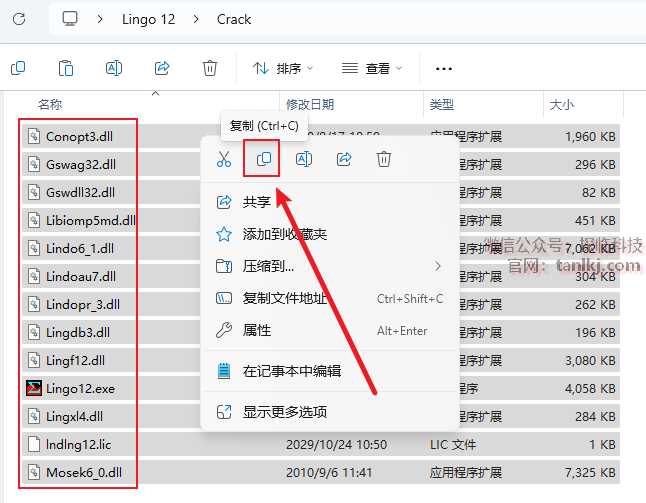646x503 pixels.
Task: Select the Lindoau7.dll file
Action: [x=81, y=276]
